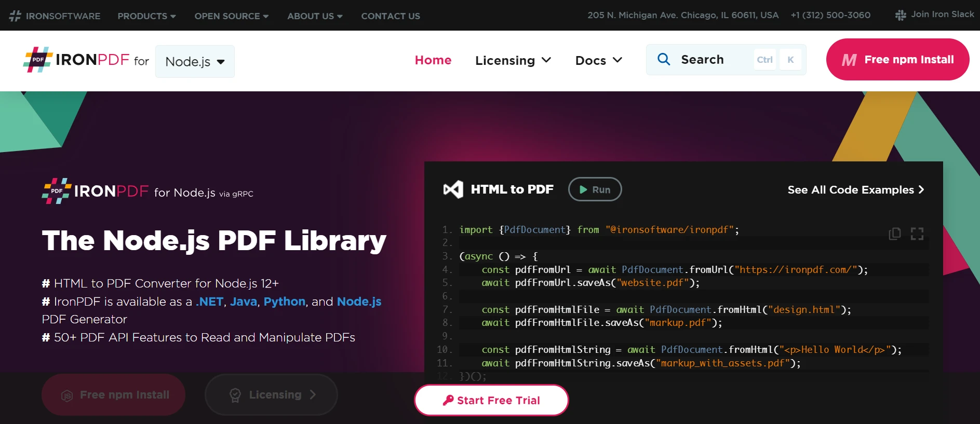Click the Search input field
Viewport: 980px width, 424px height.
pos(726,60)
